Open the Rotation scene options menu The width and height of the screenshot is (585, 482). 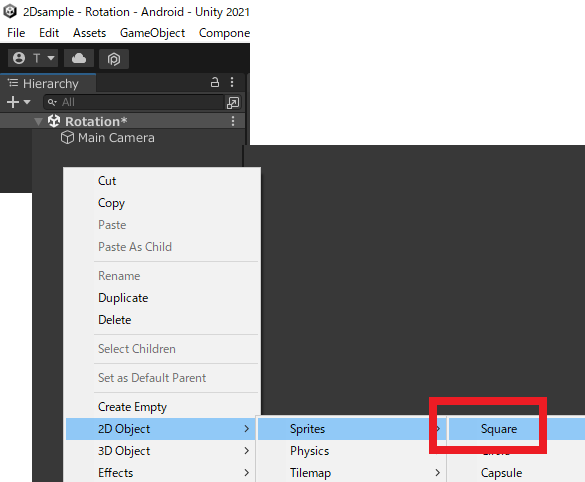point(233,121)
